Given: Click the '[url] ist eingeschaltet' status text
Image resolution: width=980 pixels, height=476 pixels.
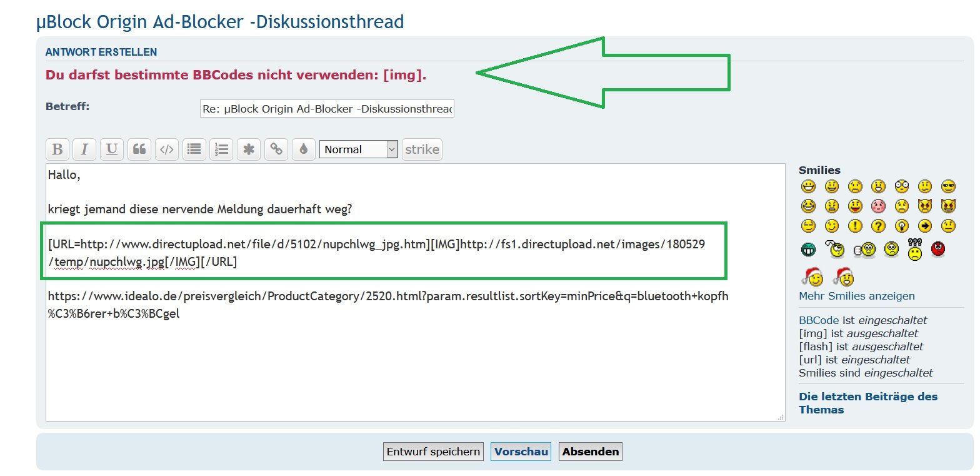Looking at the screenshot, I should coord(854,360).
